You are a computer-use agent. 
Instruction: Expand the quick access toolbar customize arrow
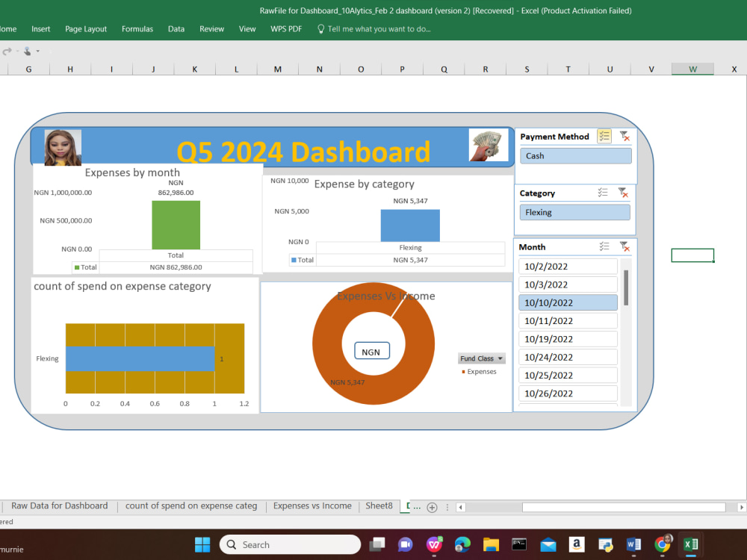[37, 51]
